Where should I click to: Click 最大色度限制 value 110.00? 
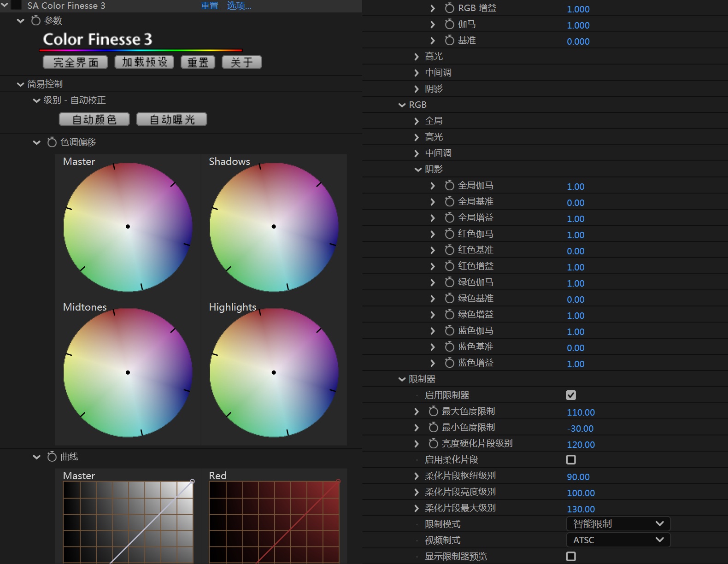(581, 412)
